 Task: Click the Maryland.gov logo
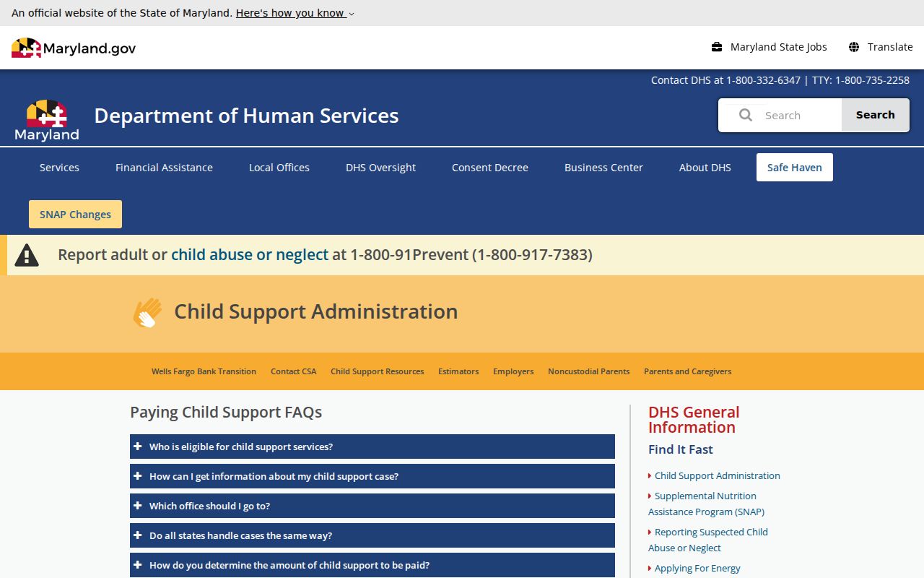(74, 48)
